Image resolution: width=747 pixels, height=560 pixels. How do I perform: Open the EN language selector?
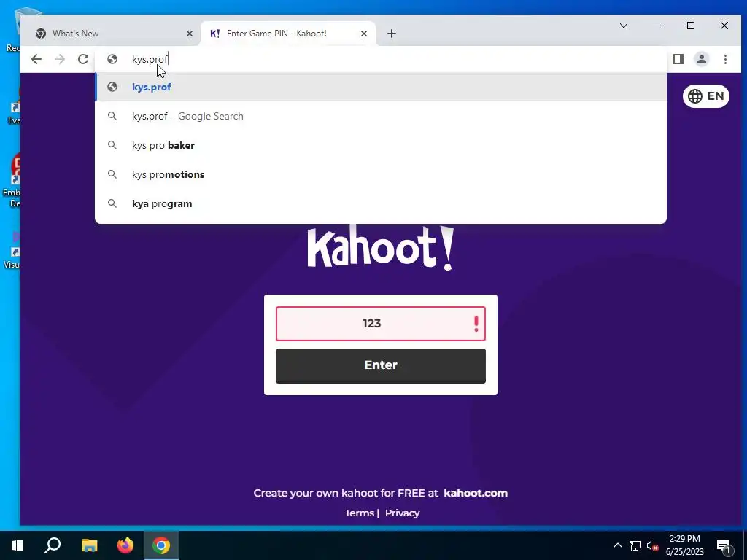(x=706, y=96)
